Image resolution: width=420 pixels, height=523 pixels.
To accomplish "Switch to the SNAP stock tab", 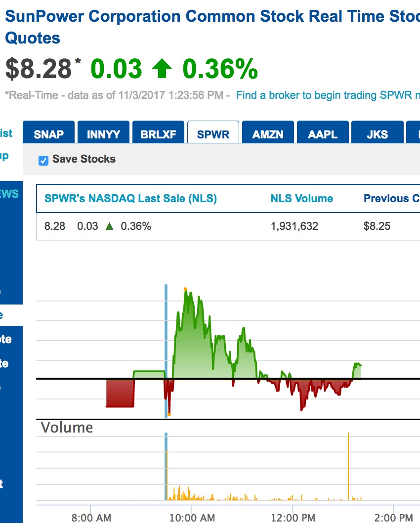I will pos(49,134).
